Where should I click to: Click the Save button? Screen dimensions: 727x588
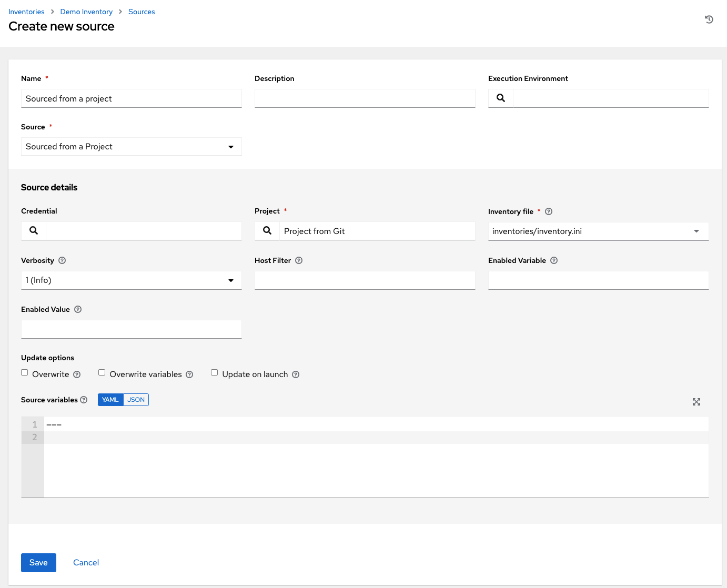38,563
